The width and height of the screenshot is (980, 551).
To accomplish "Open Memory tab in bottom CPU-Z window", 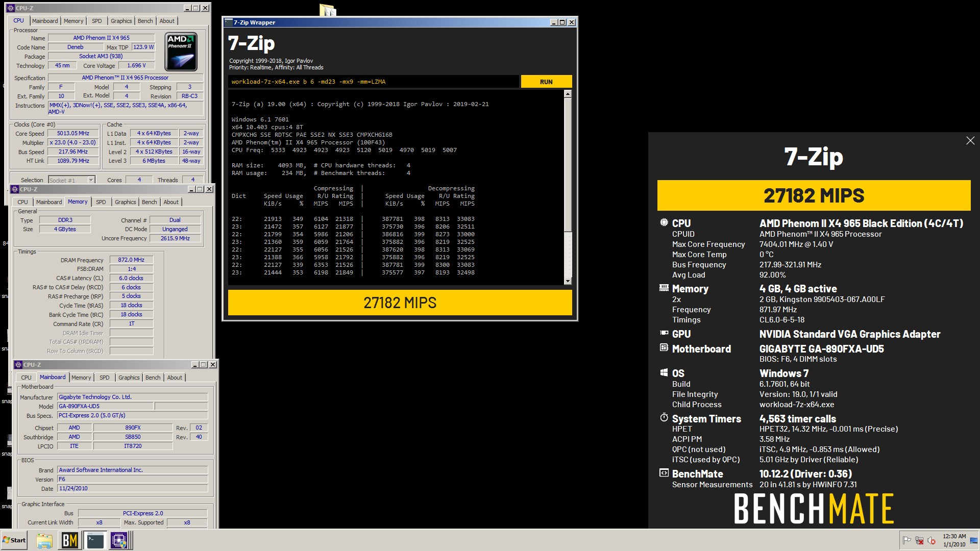I will [81, 378].
